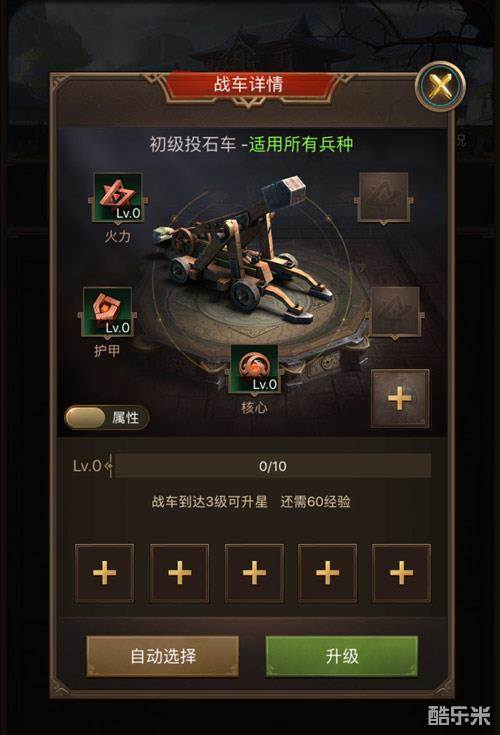
Task: Add material in the fourth plus slot
Action: [x=328, y=573]
